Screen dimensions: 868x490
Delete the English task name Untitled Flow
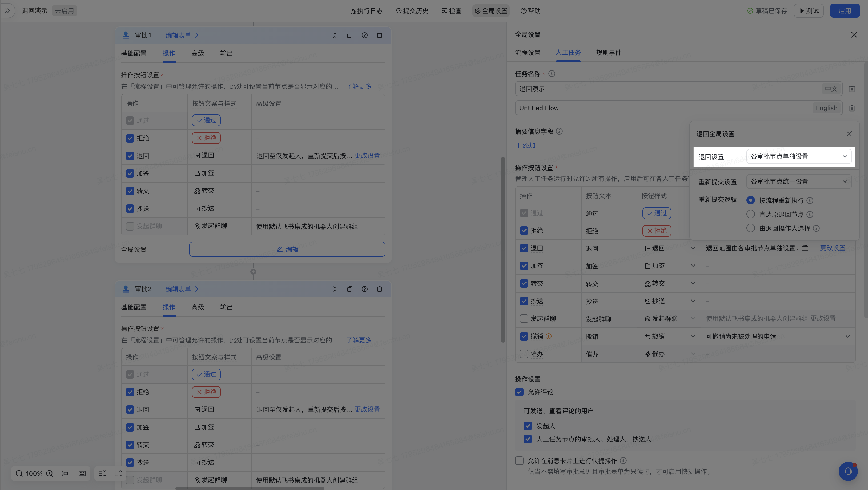point(852,108)
